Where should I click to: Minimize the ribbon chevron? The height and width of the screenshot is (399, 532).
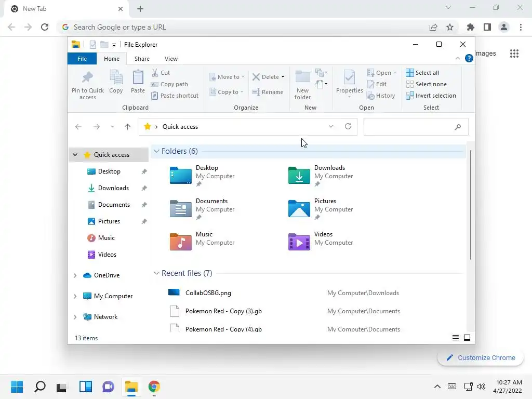coord(458,58)
